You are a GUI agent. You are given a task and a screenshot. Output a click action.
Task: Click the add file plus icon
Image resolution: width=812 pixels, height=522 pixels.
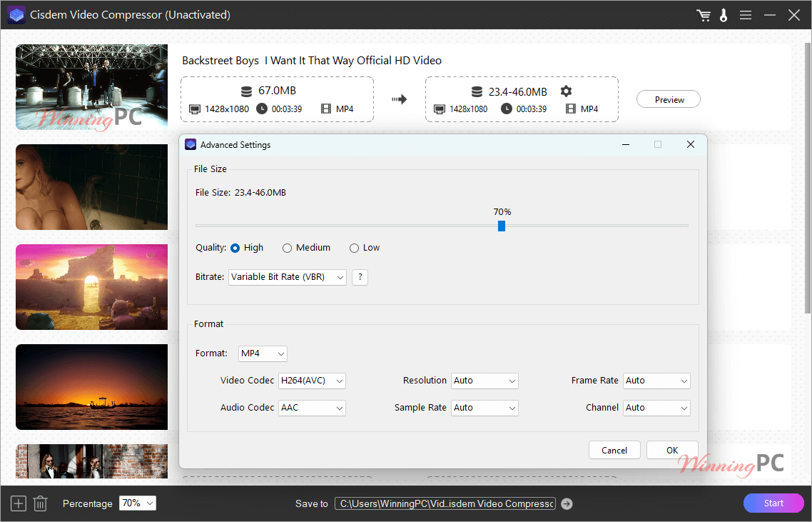click(x=18, y=503)
